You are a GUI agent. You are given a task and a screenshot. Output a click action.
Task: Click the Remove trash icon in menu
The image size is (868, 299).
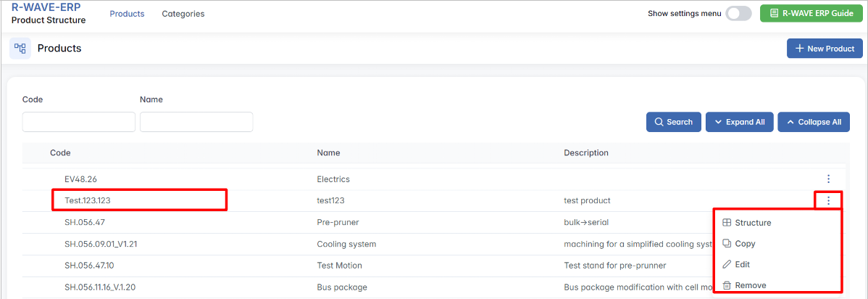pyautogui.click(x=727, y=285)
